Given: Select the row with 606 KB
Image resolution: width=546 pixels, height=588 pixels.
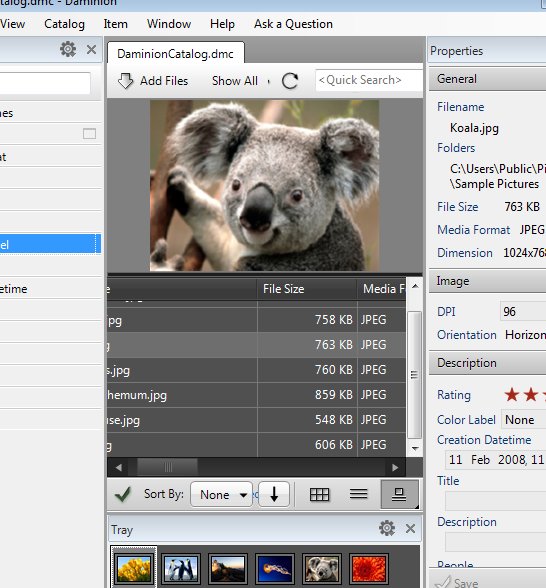Looking at the screenshot, I should [256, 445].
